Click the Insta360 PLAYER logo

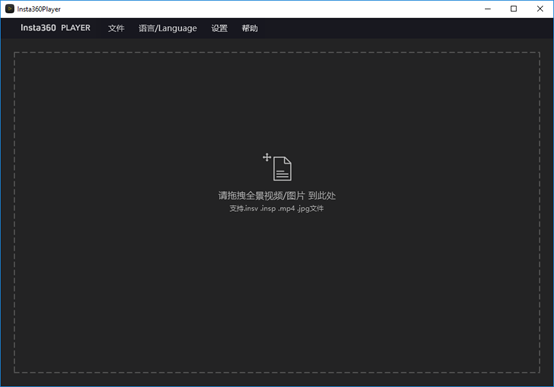pyautogui.click(x=55, y=28)
